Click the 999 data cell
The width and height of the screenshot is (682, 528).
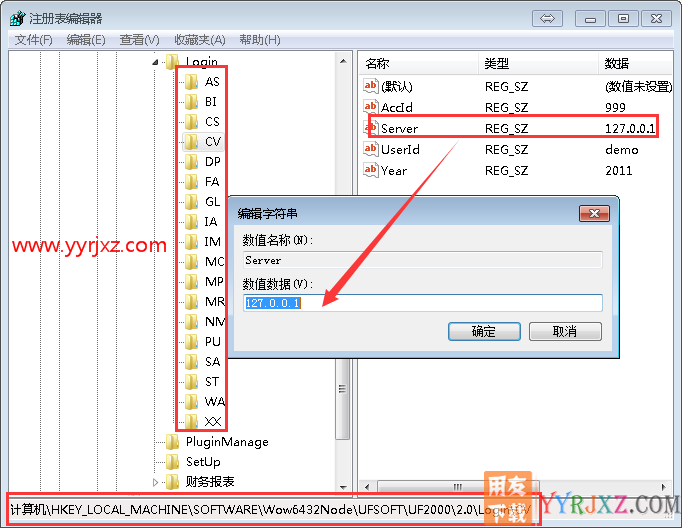click(x=615, y=107)
